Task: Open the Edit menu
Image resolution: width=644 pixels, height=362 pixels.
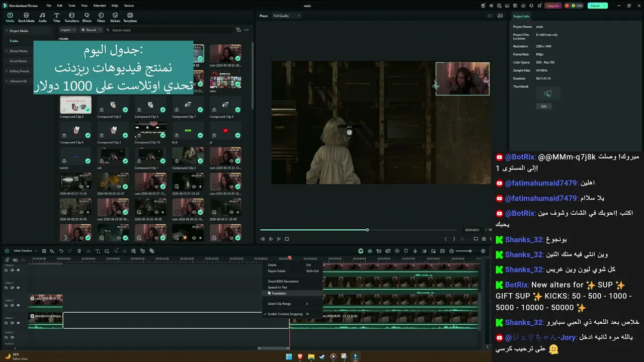Action: 59,6
